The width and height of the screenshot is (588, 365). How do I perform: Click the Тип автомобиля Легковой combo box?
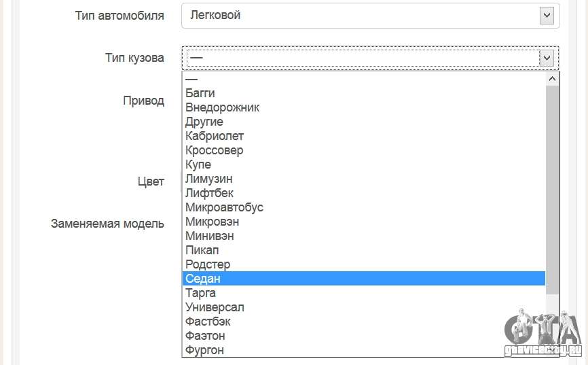click(371, 16)
